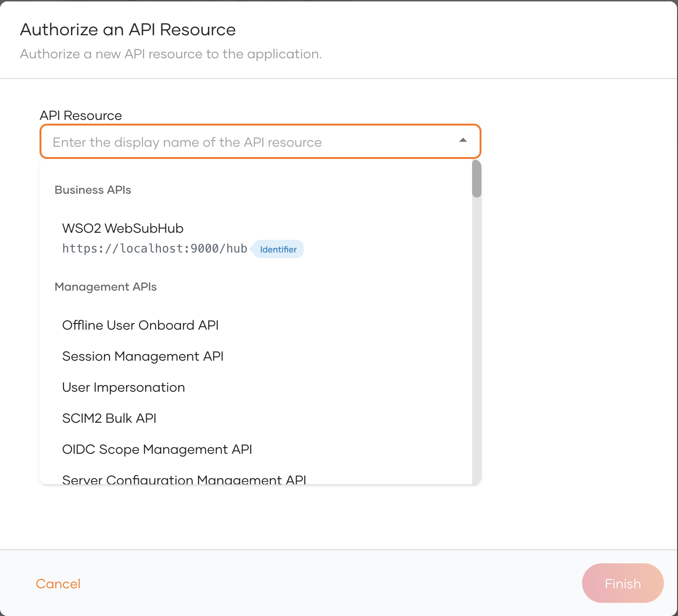The width and height of the screenshot is (678, 616).
Task: Click the dropdown list scrollbar thumb
Action: (476, 179)
